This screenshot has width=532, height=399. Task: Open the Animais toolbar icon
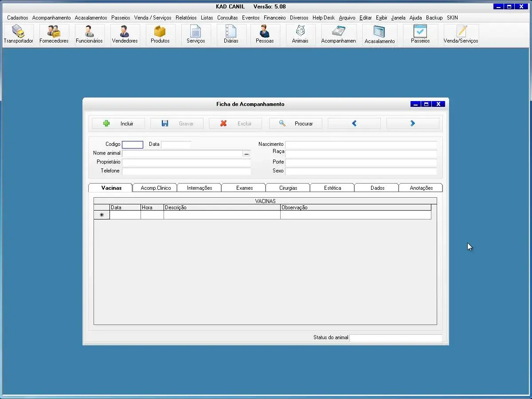pyautogui.click(x=300, y=35)
